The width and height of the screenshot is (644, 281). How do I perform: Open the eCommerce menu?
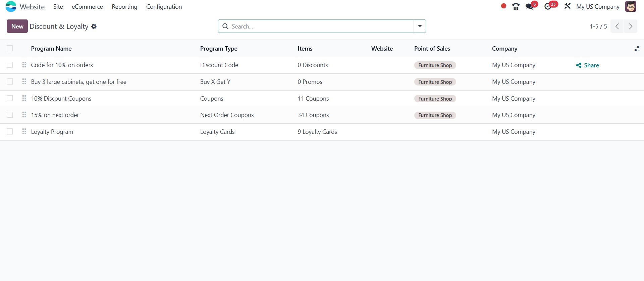(87, 7)
